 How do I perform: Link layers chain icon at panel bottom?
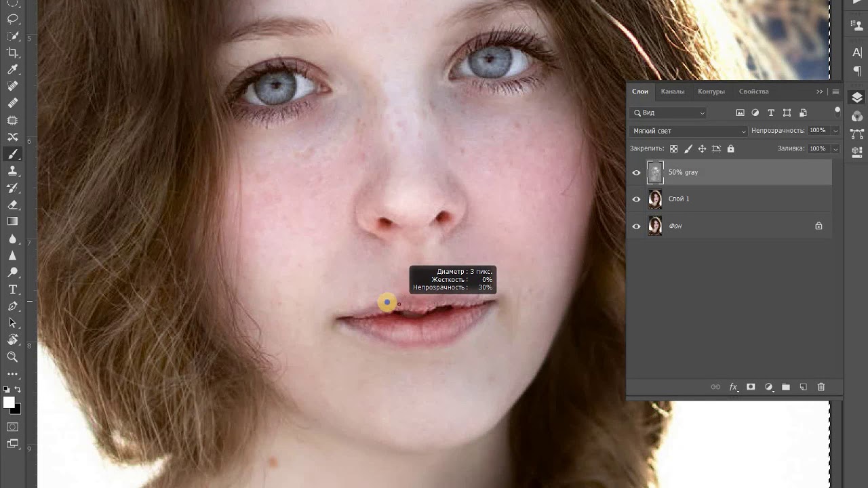pyautogui.click(x=715, y=387)
